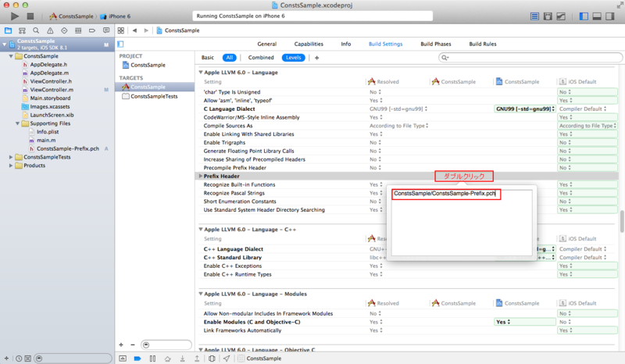Run the app with the Play button
Viewport: 625px width, 364px height.
pos(15,16)
